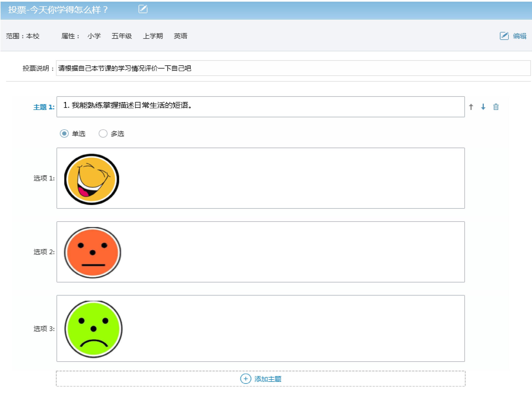This screenshot has height=399, width=532.
Task: Delete topic 1 with trash icon
Action: 496,107
